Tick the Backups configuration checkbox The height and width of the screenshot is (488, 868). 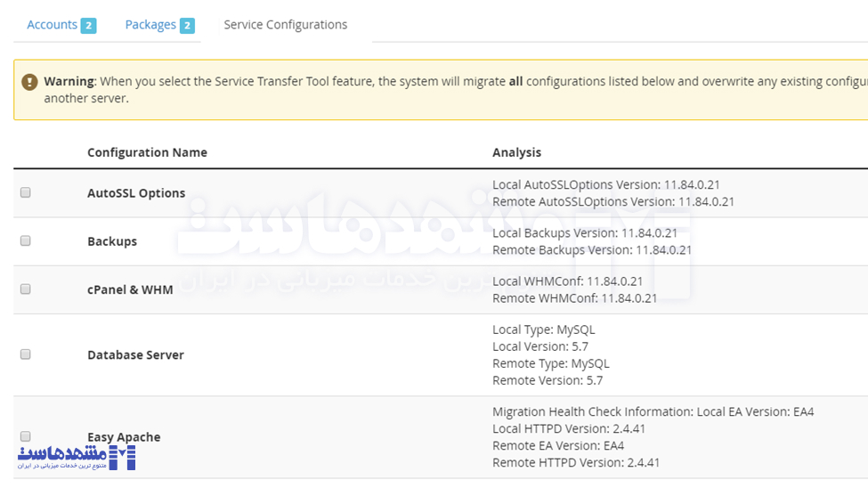click(26, 240)
